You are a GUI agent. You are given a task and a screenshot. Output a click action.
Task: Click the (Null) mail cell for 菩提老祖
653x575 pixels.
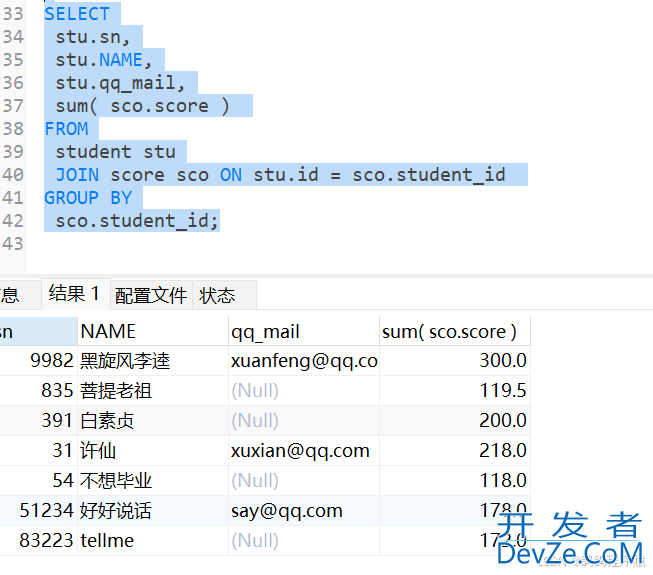(x=304, y=391)
